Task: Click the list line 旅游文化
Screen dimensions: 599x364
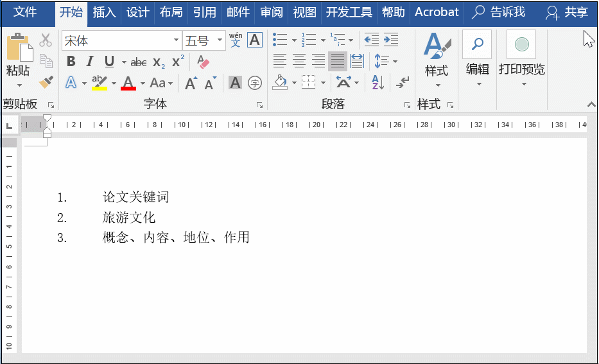Action: (x=129, y=218)
